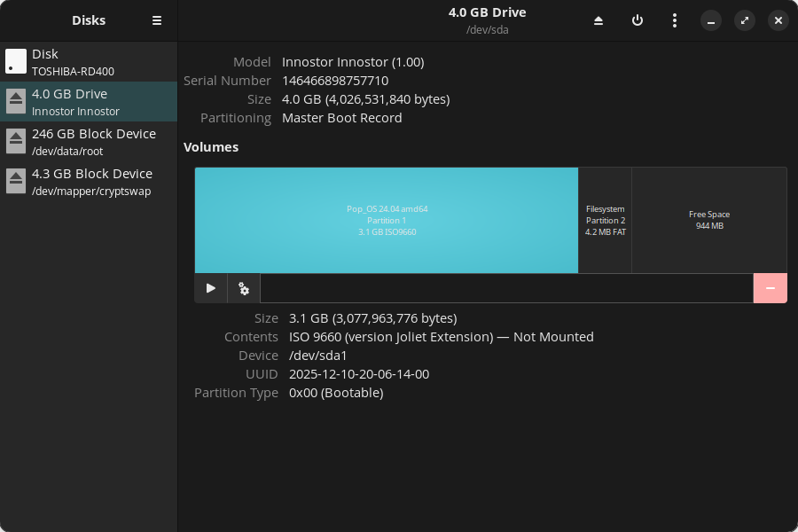Click the eject icon beside 246 GB device
Viewport: 798px width, 532px height.
[16, 142]
